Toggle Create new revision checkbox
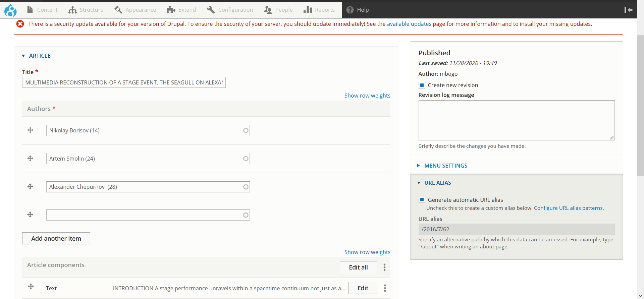Viewport: 644px width, 299px height. click(422, 85)
